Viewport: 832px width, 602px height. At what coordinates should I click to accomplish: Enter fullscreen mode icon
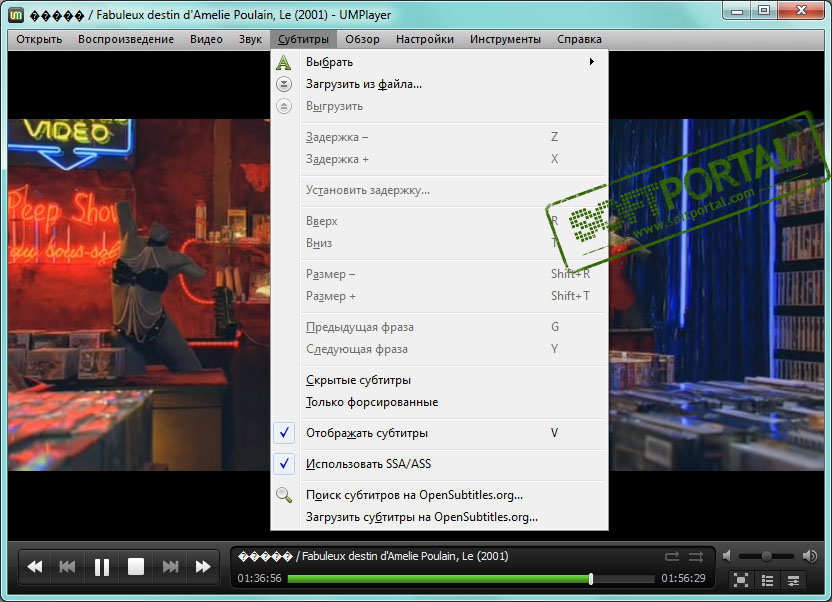tap(741, 580)
